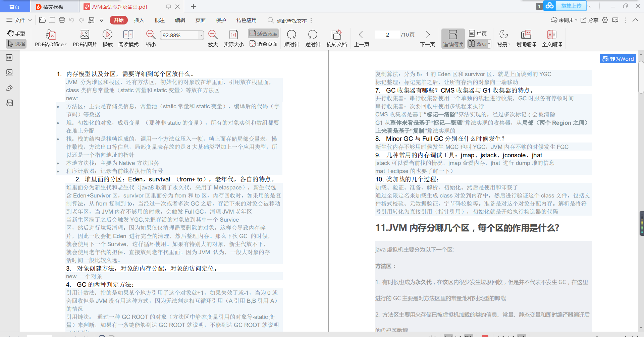Zoom out using 缩小 magnifier
644x337 pixels.
tap(151, 39)
